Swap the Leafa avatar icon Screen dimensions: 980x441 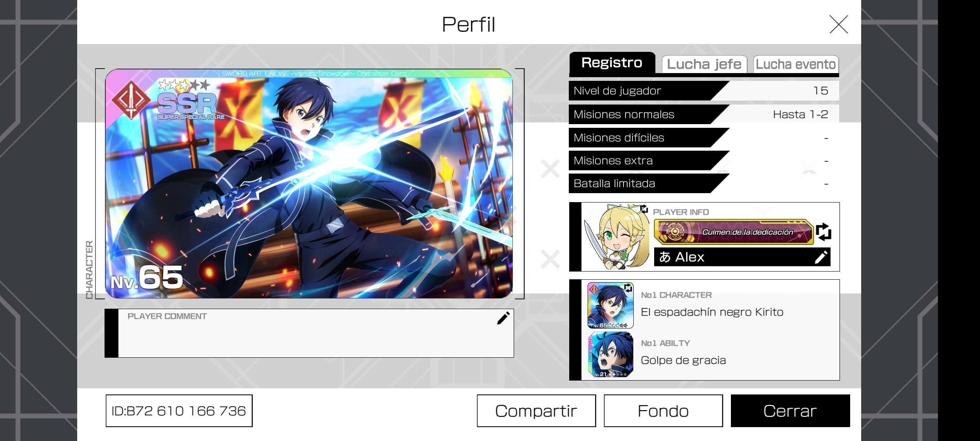coord(644,209)
